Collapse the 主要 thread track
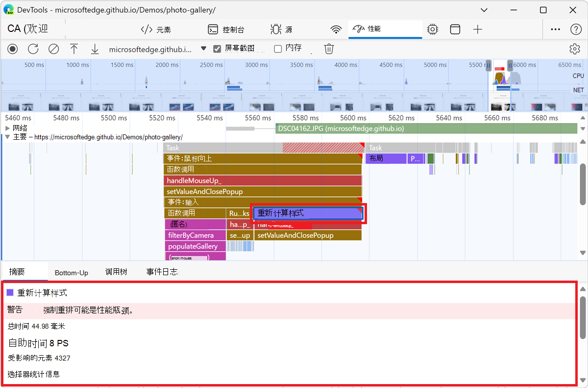Viewport: 588px width, 388px height. click(7, 137)
